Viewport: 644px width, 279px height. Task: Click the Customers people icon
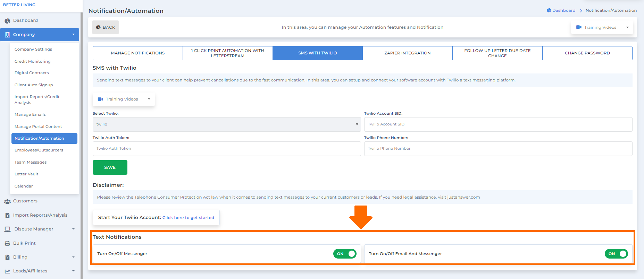coord(7,201)
